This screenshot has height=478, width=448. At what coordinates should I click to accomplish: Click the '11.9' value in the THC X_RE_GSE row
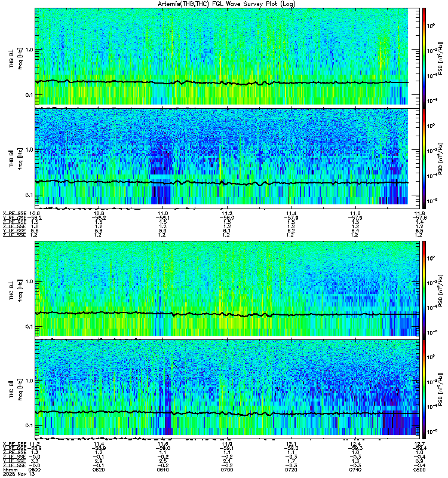(227, 444)
